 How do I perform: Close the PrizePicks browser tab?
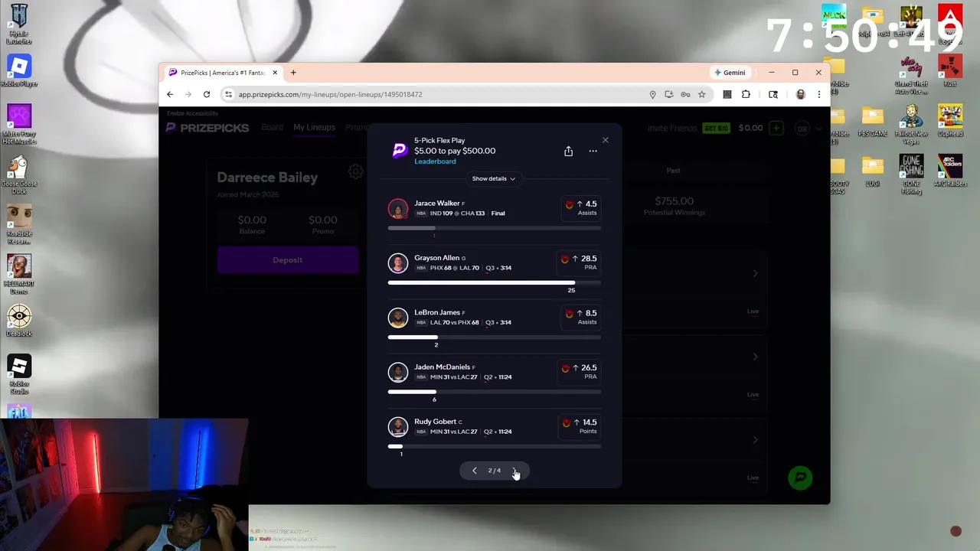point(275,73)
